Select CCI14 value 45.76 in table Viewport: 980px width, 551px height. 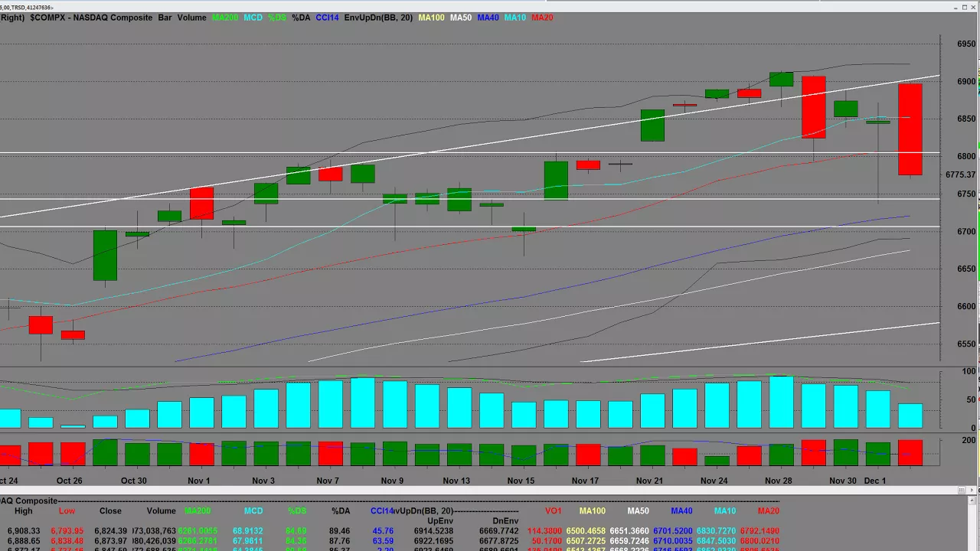[x=382, y=531]
